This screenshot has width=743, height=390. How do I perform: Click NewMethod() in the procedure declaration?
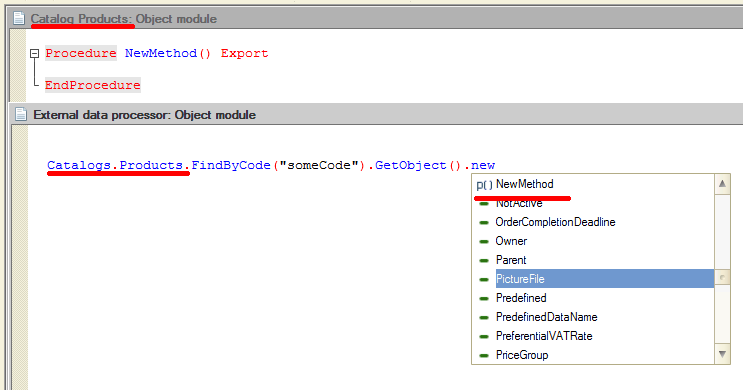(x=168, y=53)
